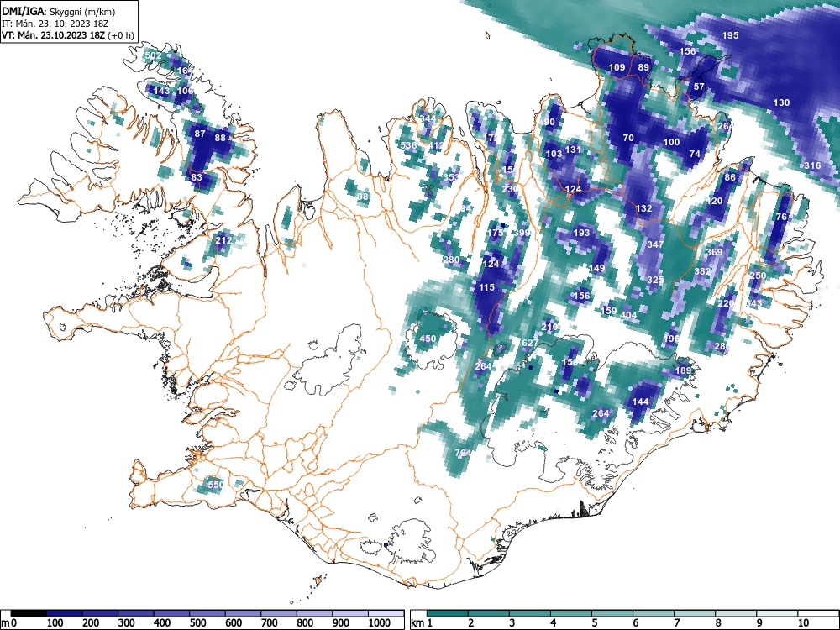Click the '280' visibility value
The image size is (840, 630).
[x=452, y=260]
